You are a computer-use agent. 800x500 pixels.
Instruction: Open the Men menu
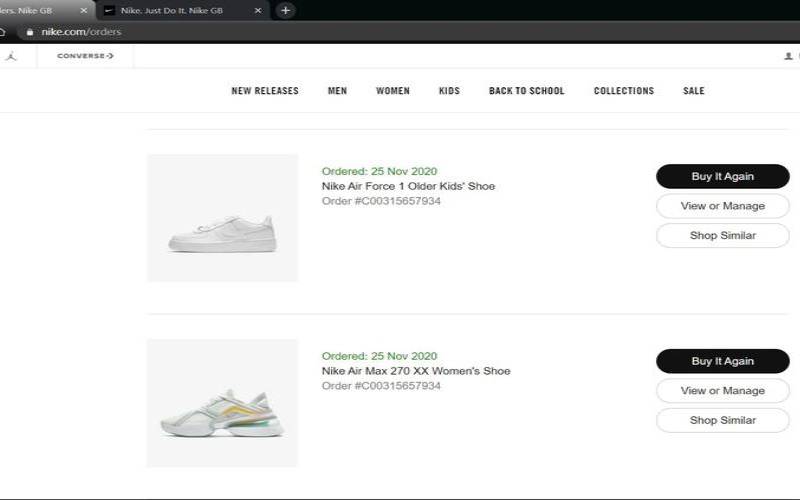tap(337, 91)
